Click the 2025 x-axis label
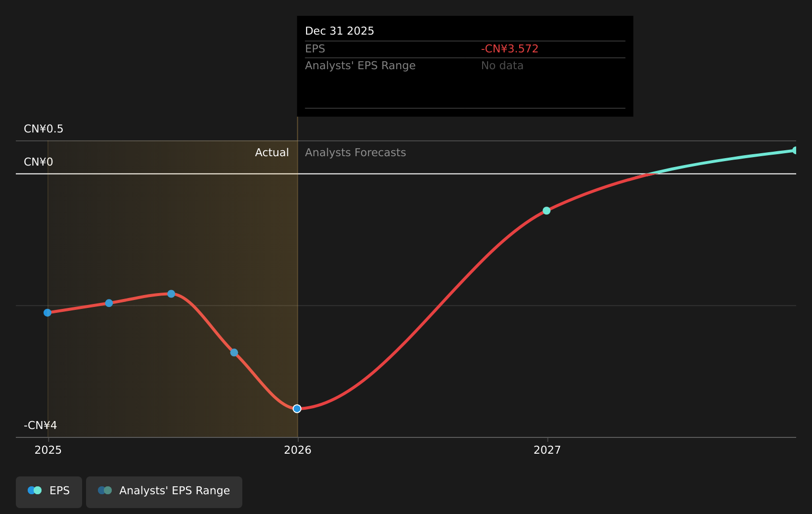Viewport: 812px width, 514px height. (48, 450)
